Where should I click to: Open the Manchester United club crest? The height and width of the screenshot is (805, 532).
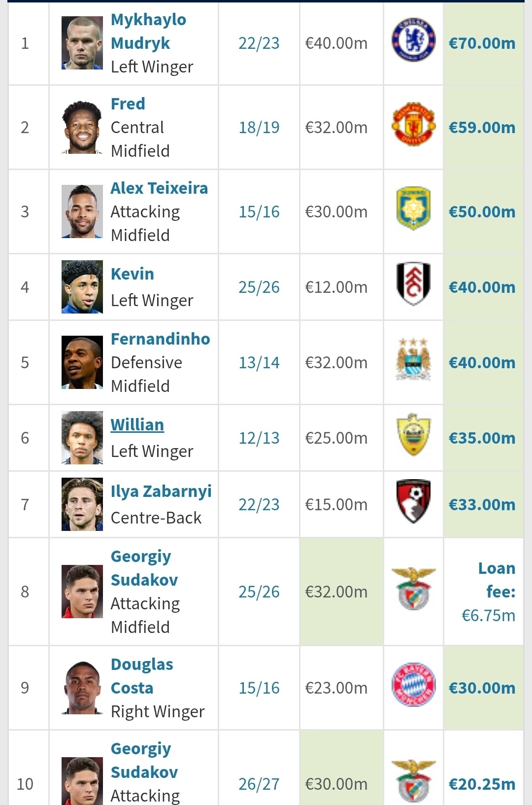click(413, 124)
